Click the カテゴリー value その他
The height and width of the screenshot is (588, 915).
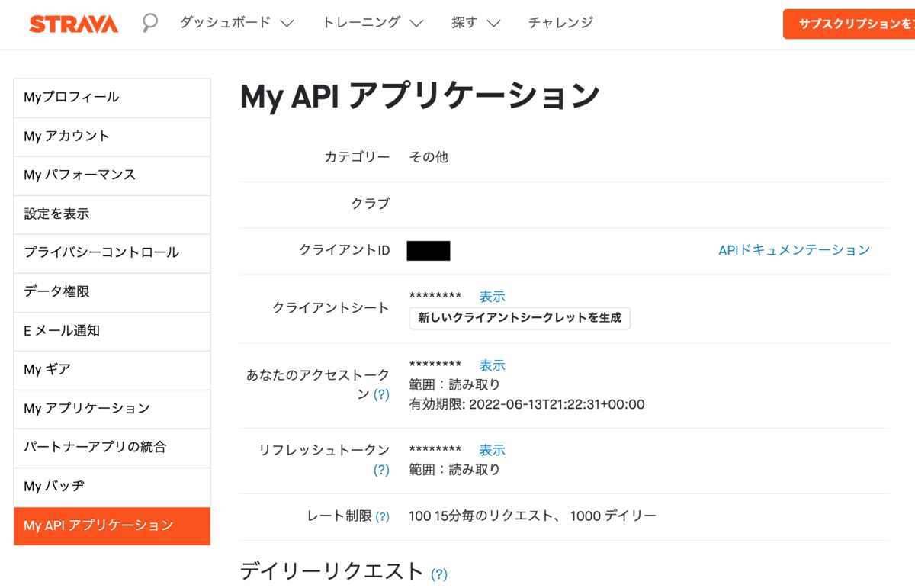pyautogui.click(x=429, y=157)
